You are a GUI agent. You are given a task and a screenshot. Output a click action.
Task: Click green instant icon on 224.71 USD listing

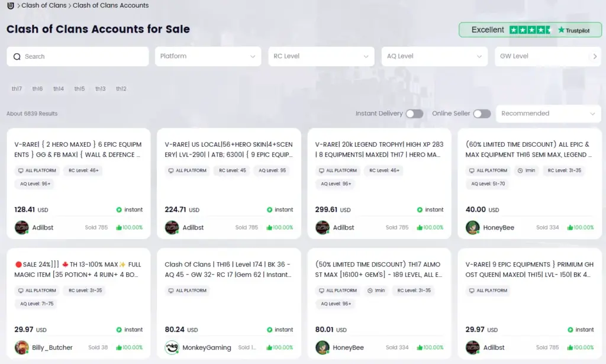pos(269,210)
